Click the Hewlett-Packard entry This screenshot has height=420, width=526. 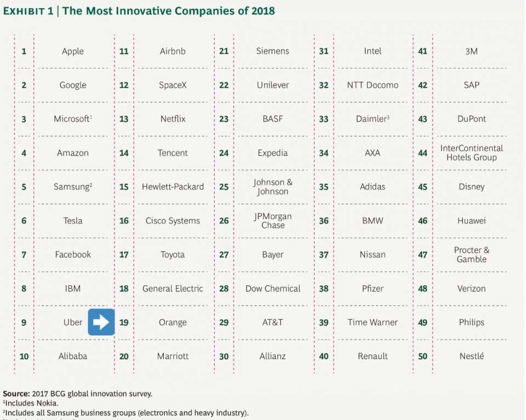click(x=173, y=187)
